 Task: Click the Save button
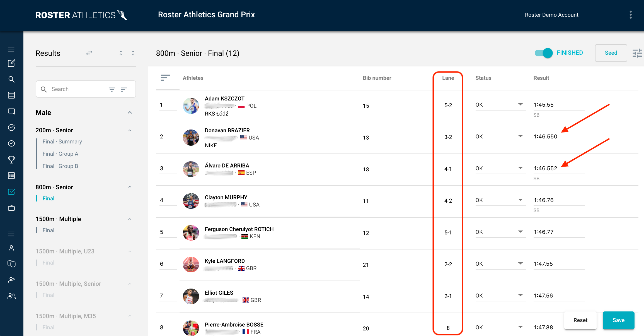618,320
